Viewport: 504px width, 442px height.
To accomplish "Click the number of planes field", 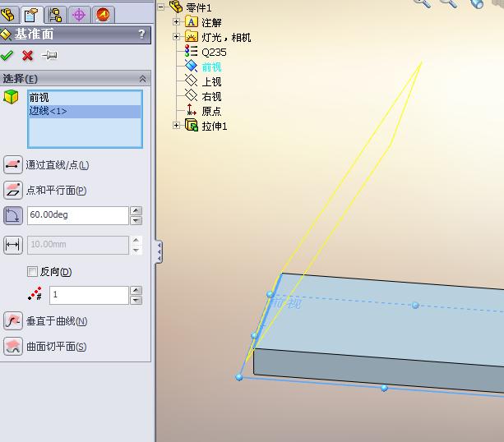I will [89, 295].
